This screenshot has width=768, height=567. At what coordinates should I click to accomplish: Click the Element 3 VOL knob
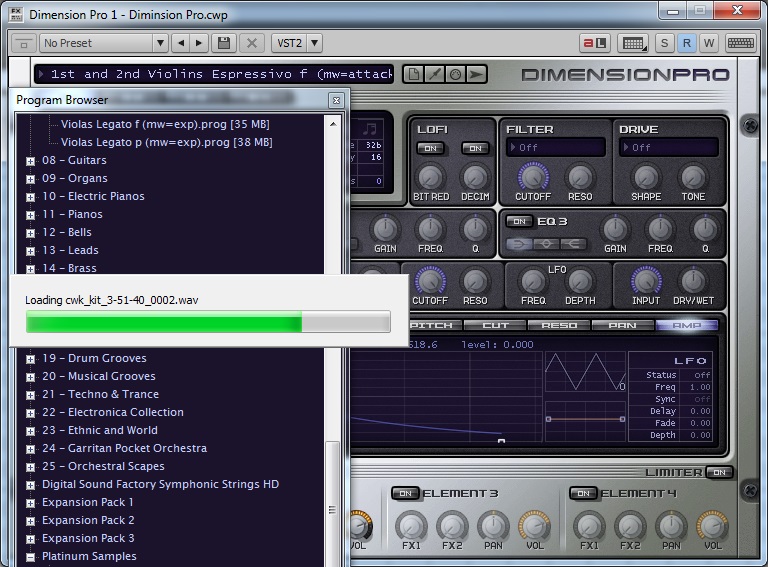535,525
